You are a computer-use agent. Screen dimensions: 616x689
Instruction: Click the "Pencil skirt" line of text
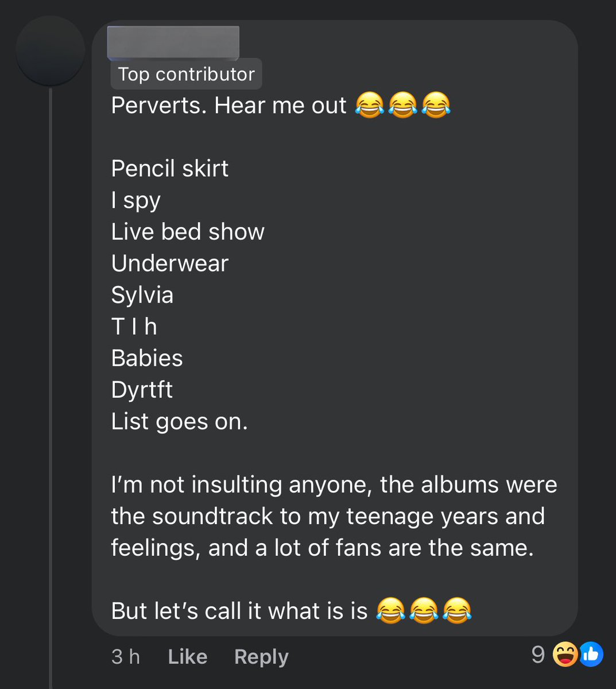[170, 169]
